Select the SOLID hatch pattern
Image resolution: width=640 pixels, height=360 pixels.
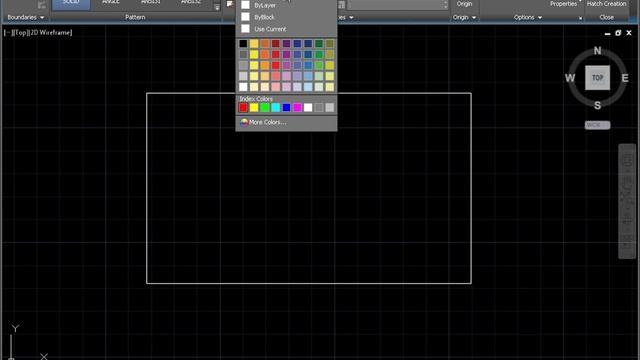point(71,4)
